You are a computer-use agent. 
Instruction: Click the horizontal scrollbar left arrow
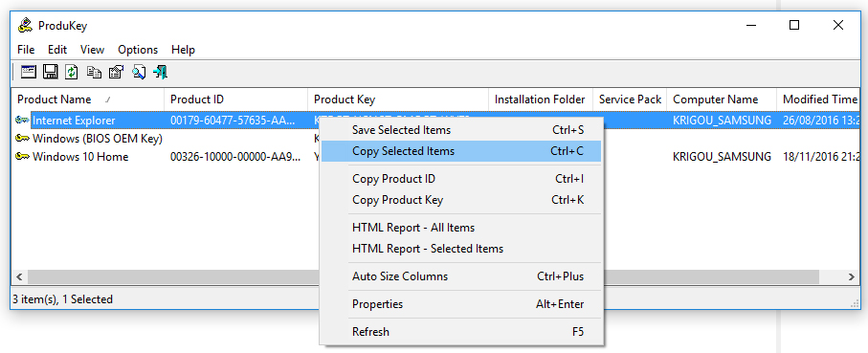click(18, 276)
